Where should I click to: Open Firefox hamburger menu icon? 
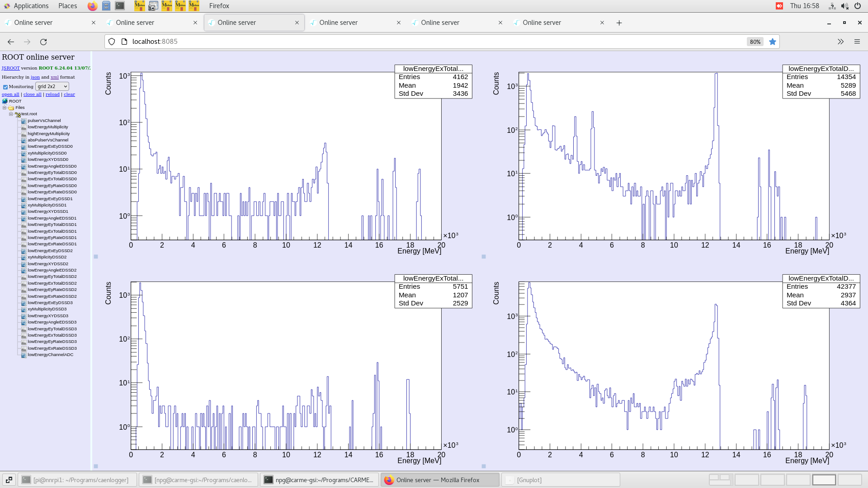[x=857, y=42]
